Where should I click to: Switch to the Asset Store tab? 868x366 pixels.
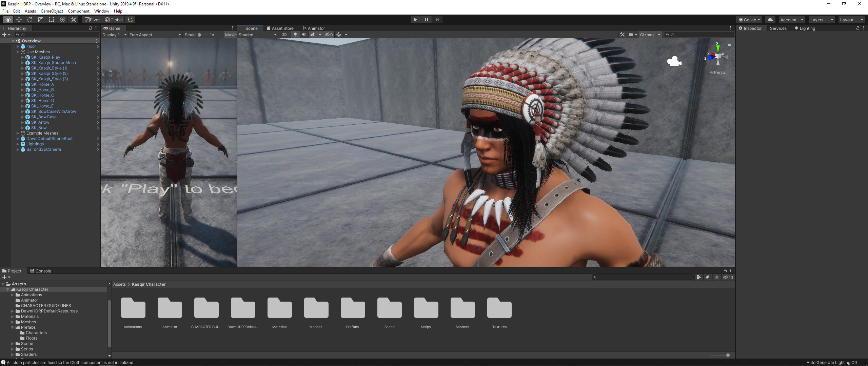point(280,28)
